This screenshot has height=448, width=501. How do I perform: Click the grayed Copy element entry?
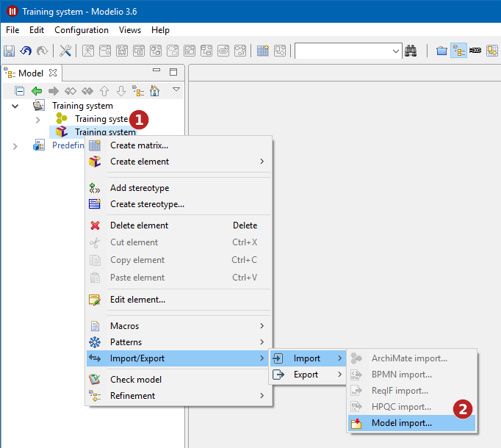point(179,260)
